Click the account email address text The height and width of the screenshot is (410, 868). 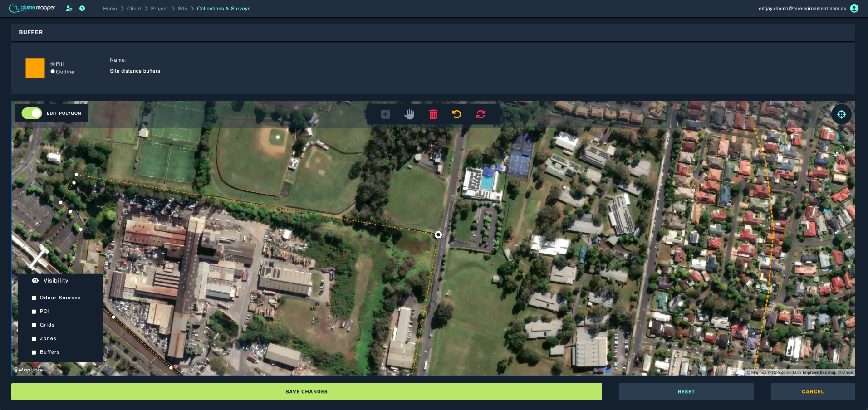click(802, 9)
